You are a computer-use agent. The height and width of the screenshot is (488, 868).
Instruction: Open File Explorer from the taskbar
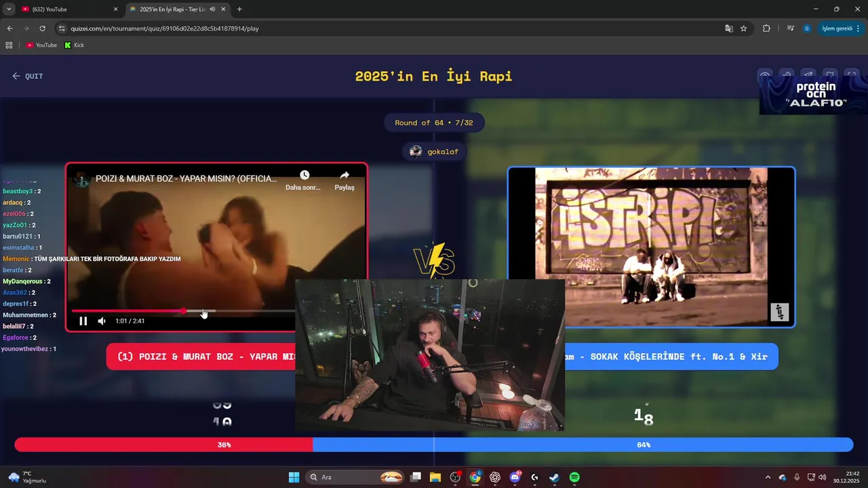point(435,477)
